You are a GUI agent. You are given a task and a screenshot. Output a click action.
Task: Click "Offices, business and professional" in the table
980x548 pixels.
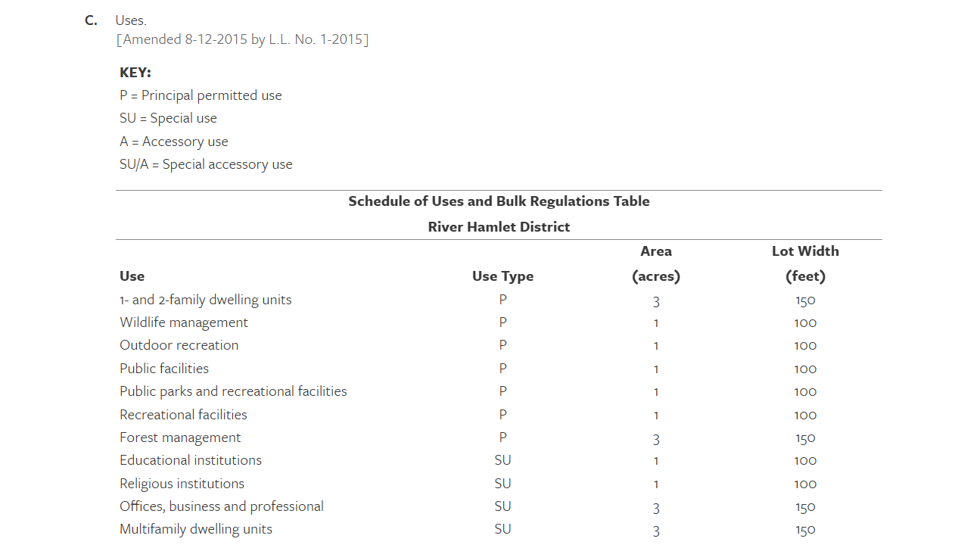tap(222, 506)
